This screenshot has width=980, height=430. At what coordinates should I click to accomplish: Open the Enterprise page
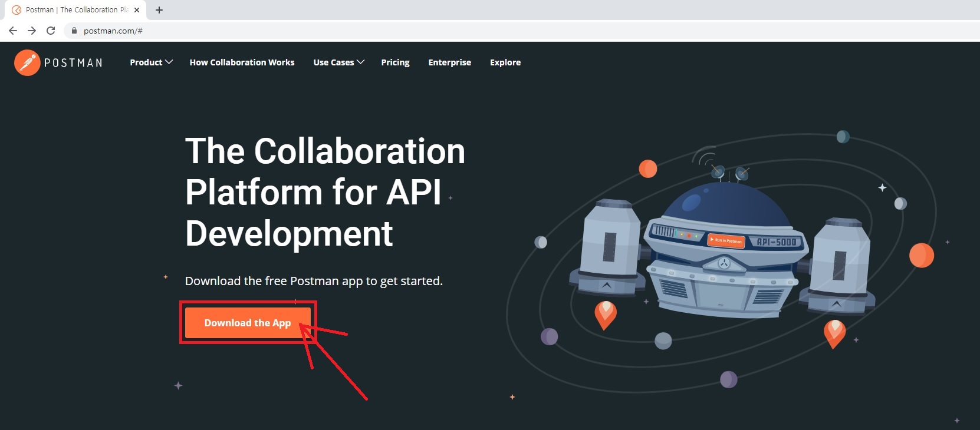(x=450, y=62)
